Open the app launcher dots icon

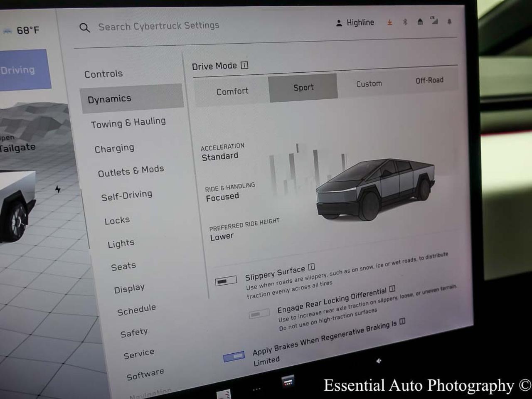tap(256, 389)
